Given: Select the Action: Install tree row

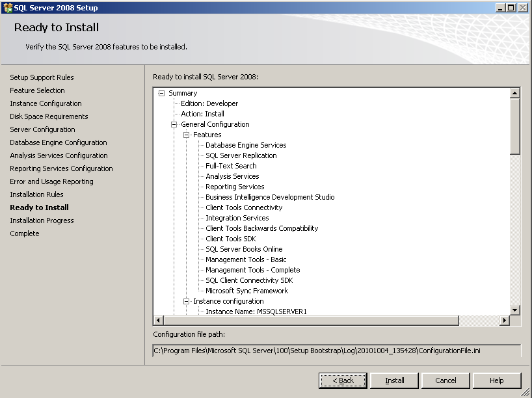Looking at the screenshot, I should tap(202, 114).
